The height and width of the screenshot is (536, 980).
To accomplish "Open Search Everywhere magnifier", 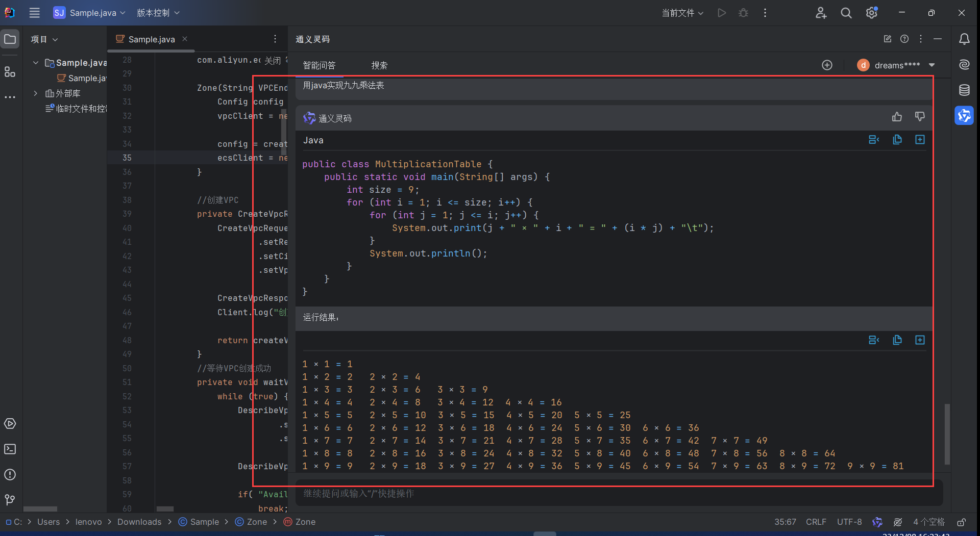I will point(846,13).
